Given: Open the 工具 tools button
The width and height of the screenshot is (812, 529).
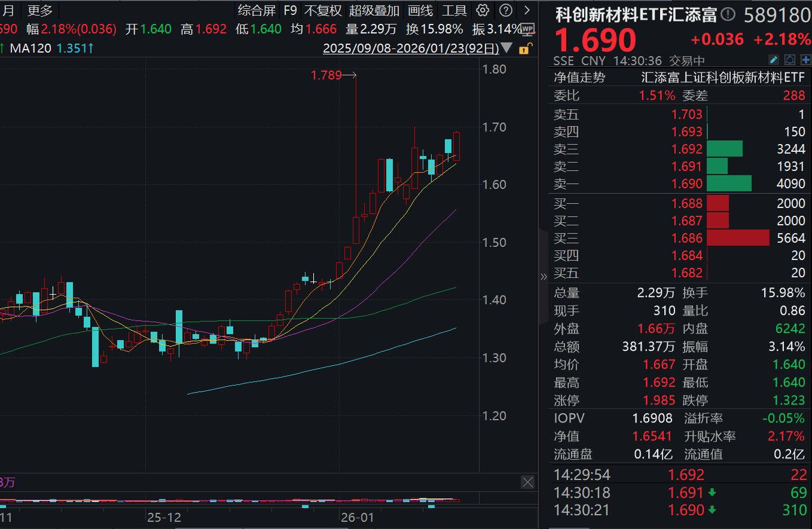Looking at the screenshot, I should tap(455, 10).
